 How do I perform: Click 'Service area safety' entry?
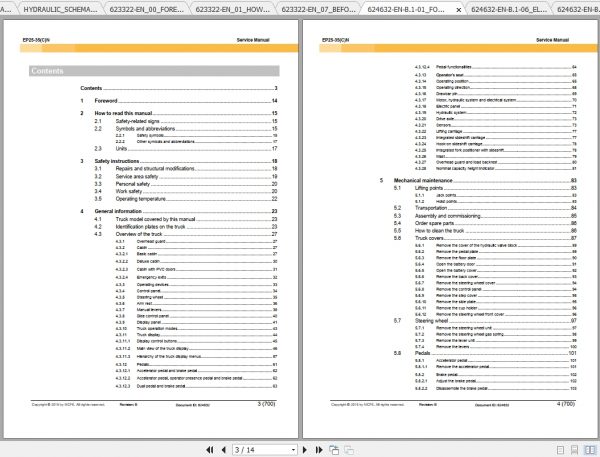[x=137, y=176]
